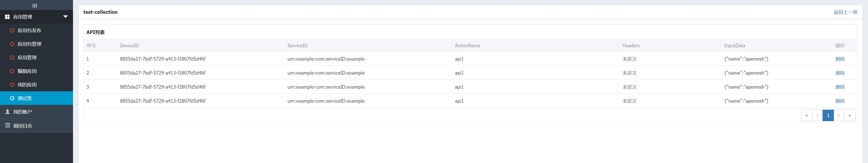Click the ServiceID column header

(297, 45)
